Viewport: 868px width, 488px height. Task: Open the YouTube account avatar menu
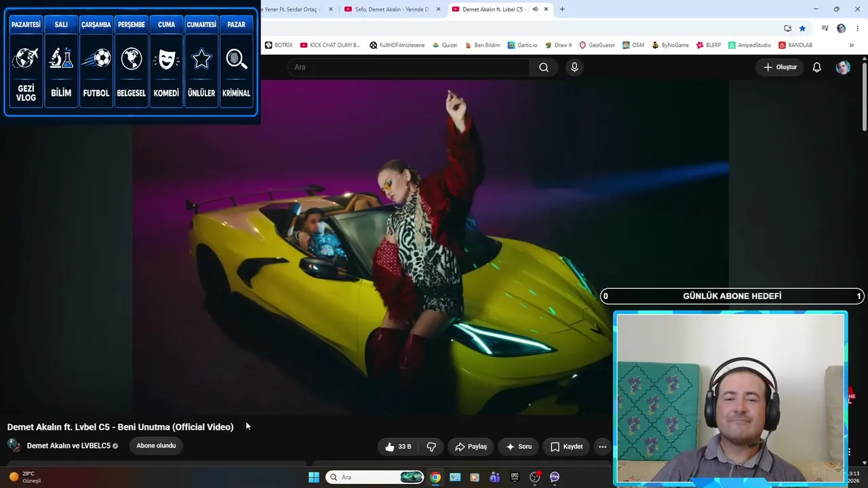tap(843, 67)
